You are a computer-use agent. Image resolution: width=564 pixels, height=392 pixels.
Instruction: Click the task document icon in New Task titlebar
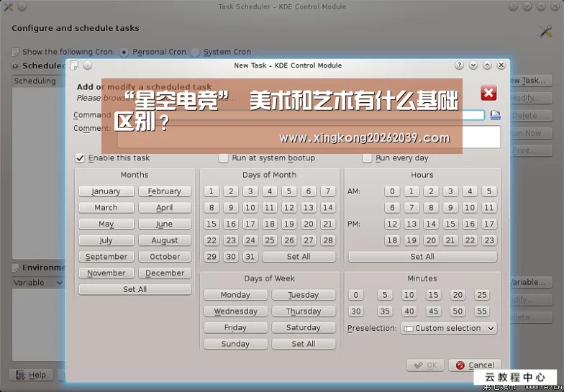tap(74, 65)
